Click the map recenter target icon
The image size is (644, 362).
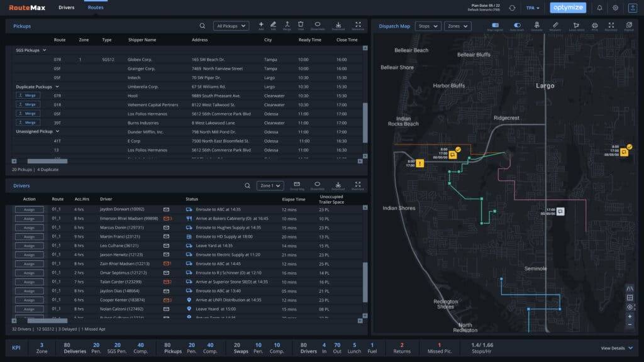(630, 307)
